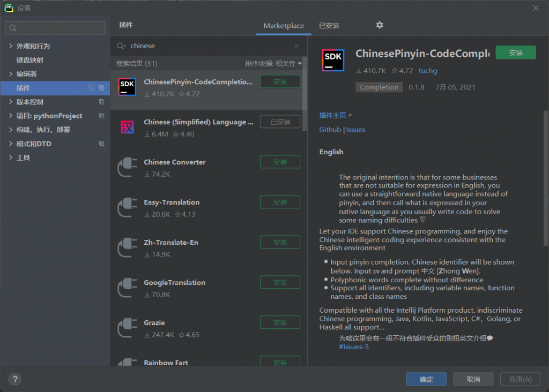The width and height of the screenshot is (549, 392).
Task: Close the 设置 dialog window
Action: pos(536,8)
